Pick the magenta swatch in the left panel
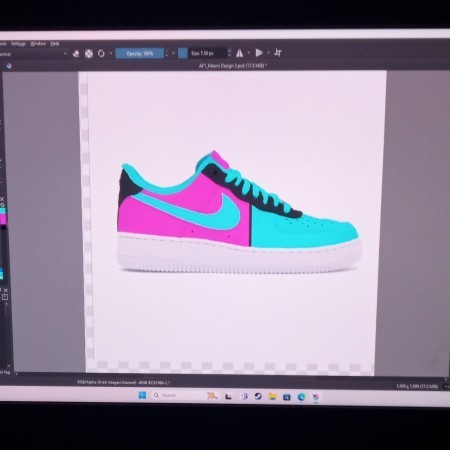 [3, 219]
